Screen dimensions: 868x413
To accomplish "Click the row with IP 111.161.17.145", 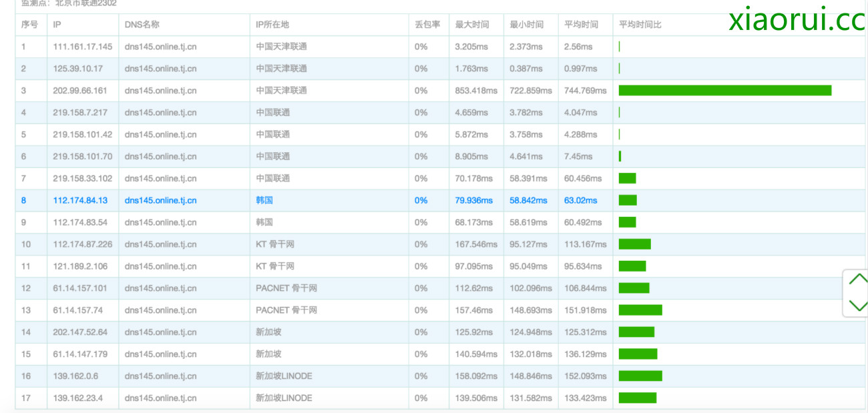I will (83, 47).
